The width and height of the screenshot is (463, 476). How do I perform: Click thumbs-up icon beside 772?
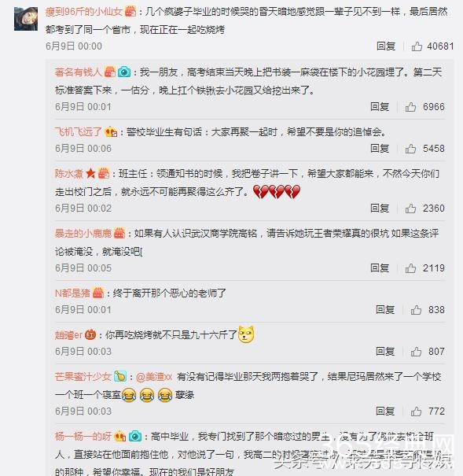click(416, 411)
